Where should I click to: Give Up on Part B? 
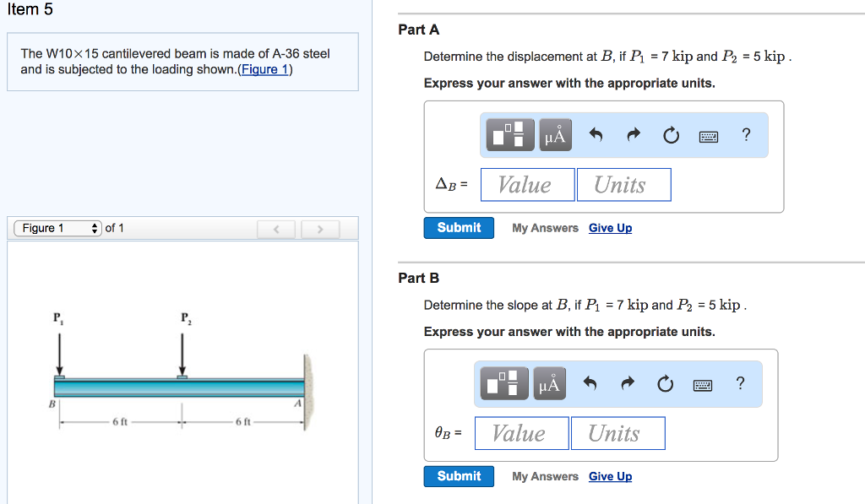pyautogui.click(x=610, y=476)
